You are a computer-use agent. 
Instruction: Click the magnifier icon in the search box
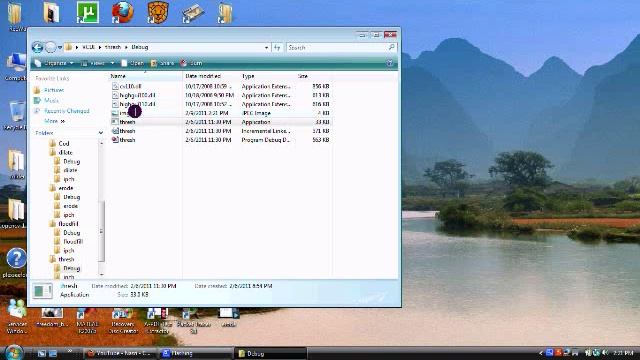point(392,47)
